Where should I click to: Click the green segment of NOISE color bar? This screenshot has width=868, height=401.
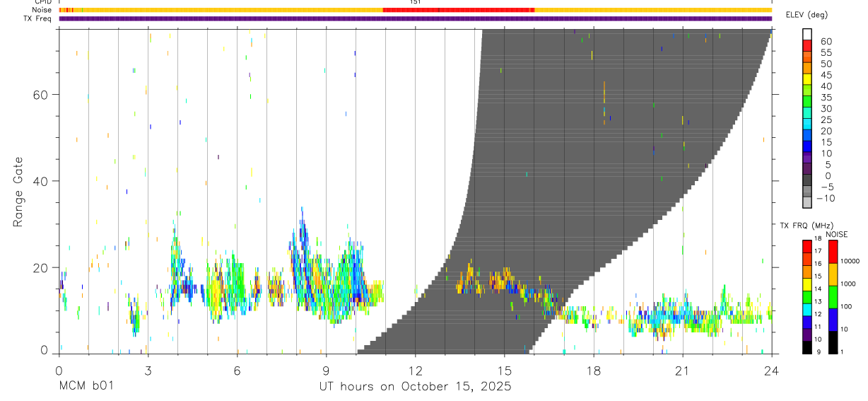(833, 296)
